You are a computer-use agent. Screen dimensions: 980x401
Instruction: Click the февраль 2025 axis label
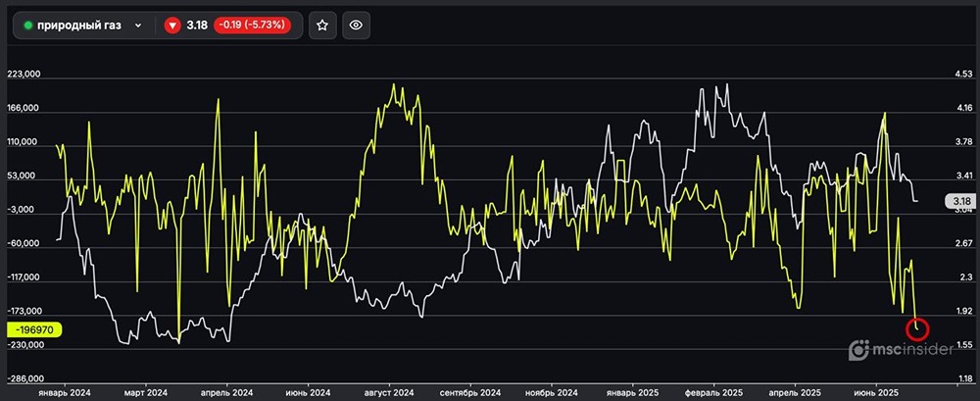click(x=713, y=392)
